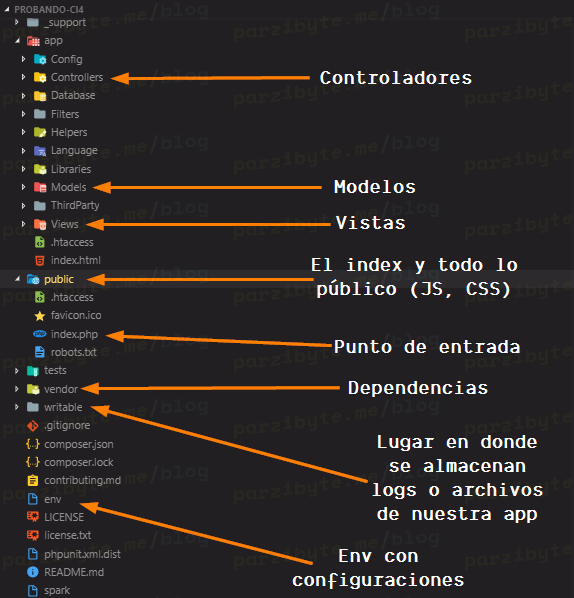Image resolution: width=574 pixels, height=598 pixels.
Task: Click the tests folder icon
Action: tap(33, 371)
